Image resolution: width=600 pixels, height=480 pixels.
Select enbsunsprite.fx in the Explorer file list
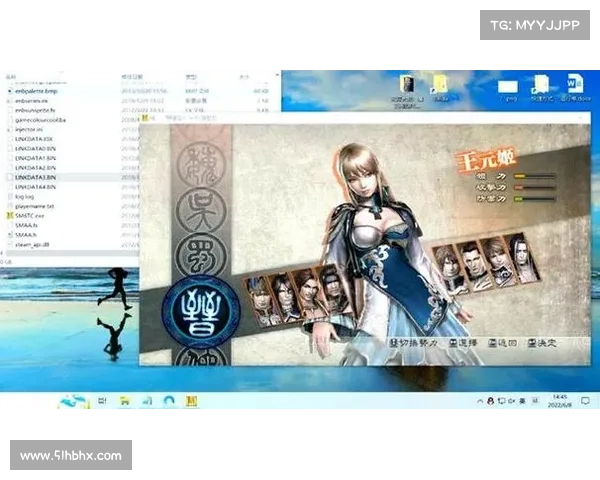35,110
